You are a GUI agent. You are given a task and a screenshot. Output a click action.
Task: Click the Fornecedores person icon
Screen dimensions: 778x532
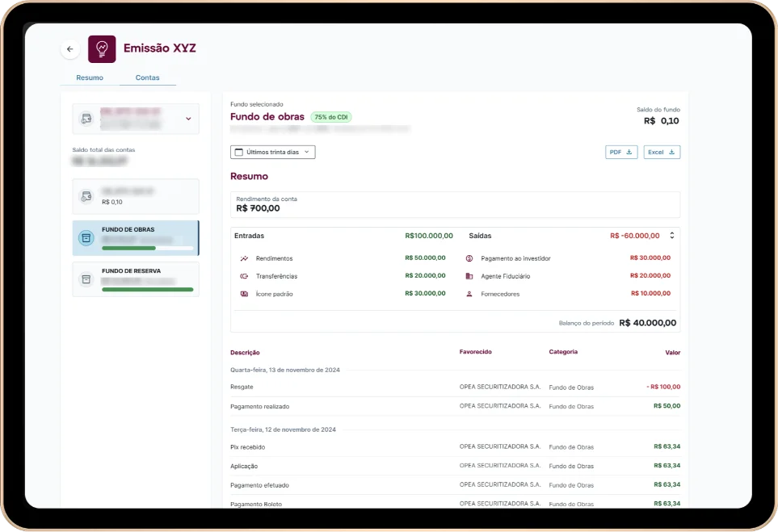(x=469, y=294)
